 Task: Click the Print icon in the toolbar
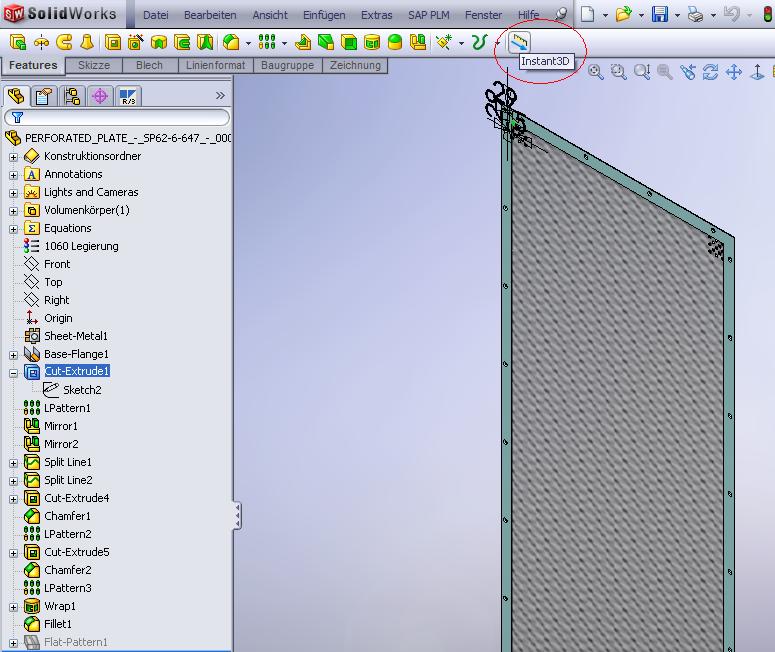point(695,14)
